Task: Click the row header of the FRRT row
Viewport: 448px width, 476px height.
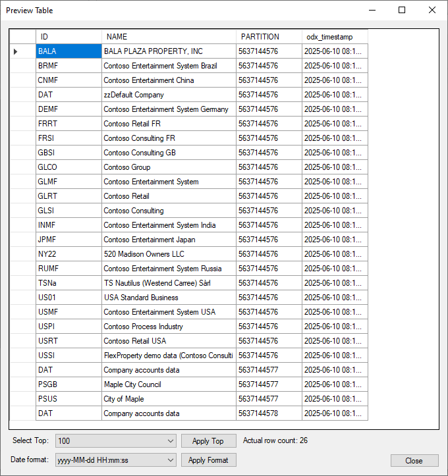Action: click(x=23, y=124)
